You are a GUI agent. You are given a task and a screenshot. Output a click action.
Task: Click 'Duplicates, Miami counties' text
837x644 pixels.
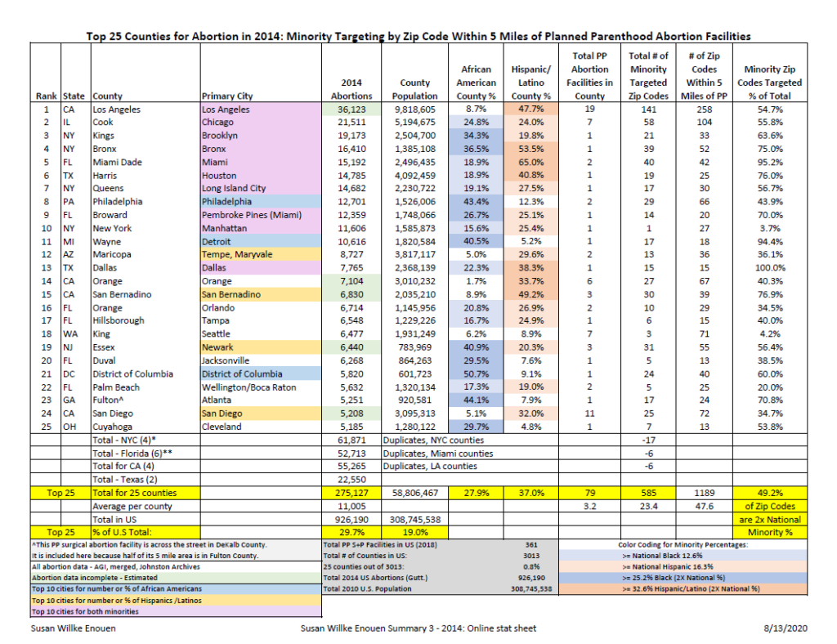pyautogui.click(x=438, y=454)
